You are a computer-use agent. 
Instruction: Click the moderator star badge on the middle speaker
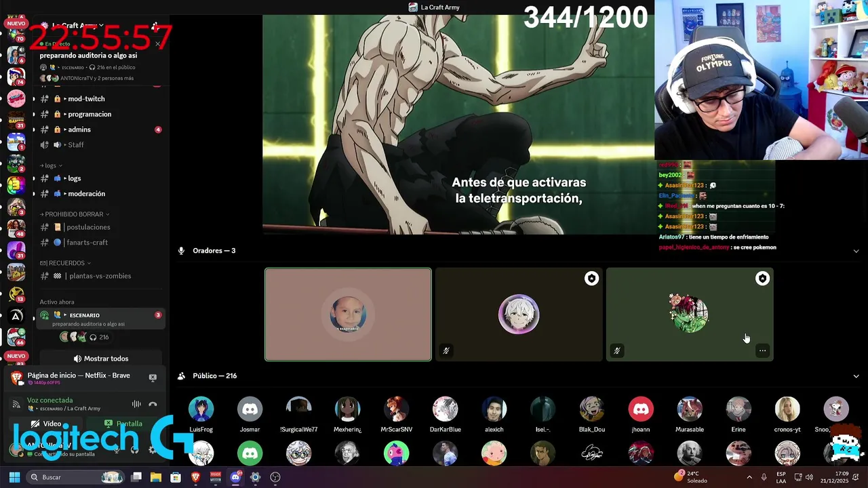(x=592, y=279)
